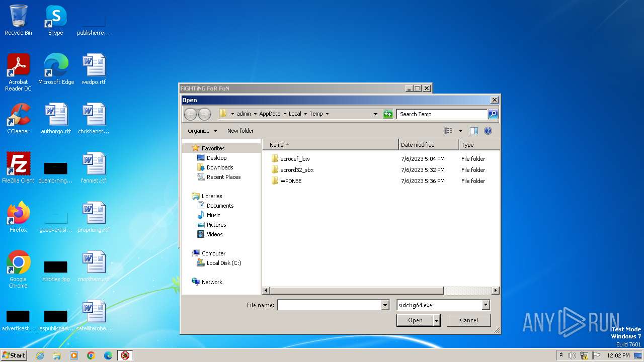Expand the address bar history dropdown
The height and width of the screenshot is (362, 644).
(375, 114)
